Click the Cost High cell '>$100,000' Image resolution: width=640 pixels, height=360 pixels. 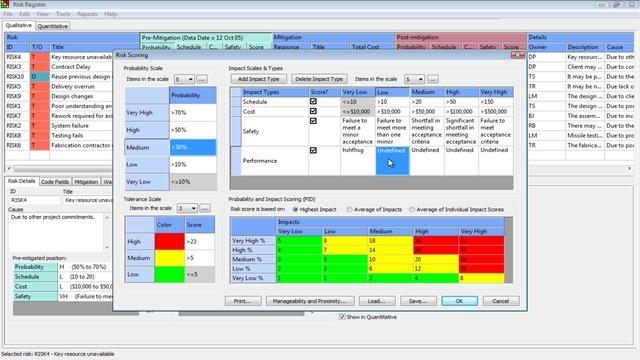pos(461,111)
